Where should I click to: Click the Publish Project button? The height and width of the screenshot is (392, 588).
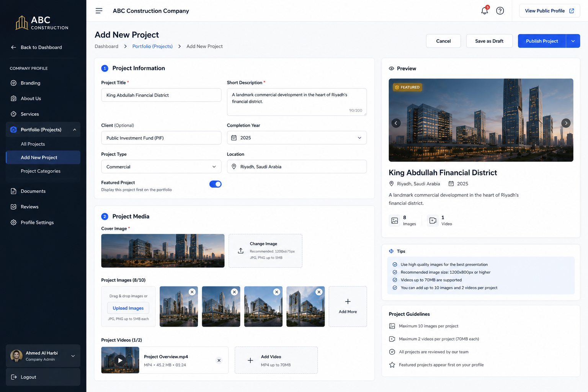pos(542,41)
